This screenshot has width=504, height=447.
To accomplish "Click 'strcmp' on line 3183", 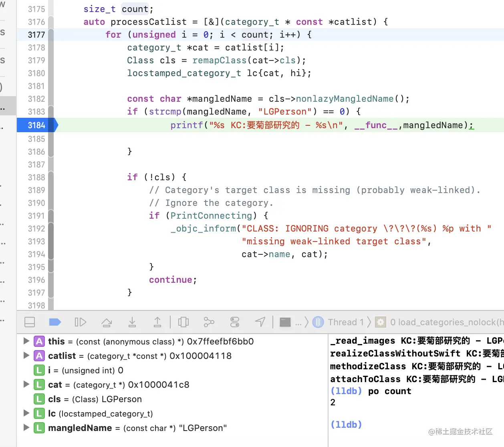I will pyautogui.click(x=165, y=112).
